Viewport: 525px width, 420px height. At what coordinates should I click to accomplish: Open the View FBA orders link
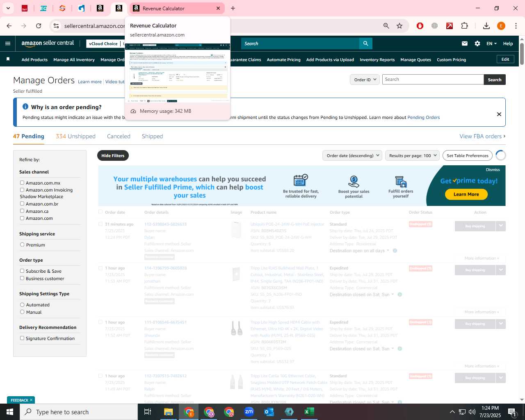point(482,136)
